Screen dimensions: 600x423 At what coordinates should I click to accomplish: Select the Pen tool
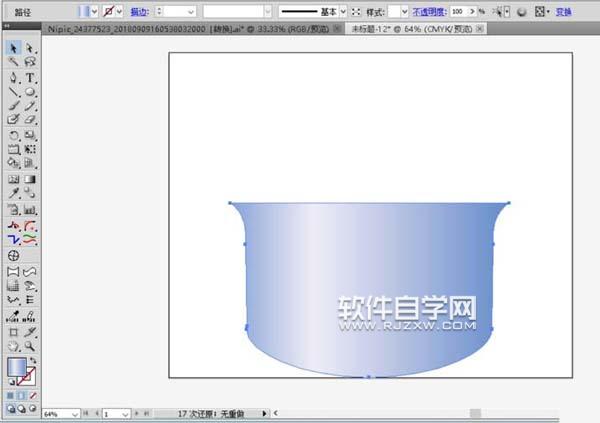[x=13, y=78]
